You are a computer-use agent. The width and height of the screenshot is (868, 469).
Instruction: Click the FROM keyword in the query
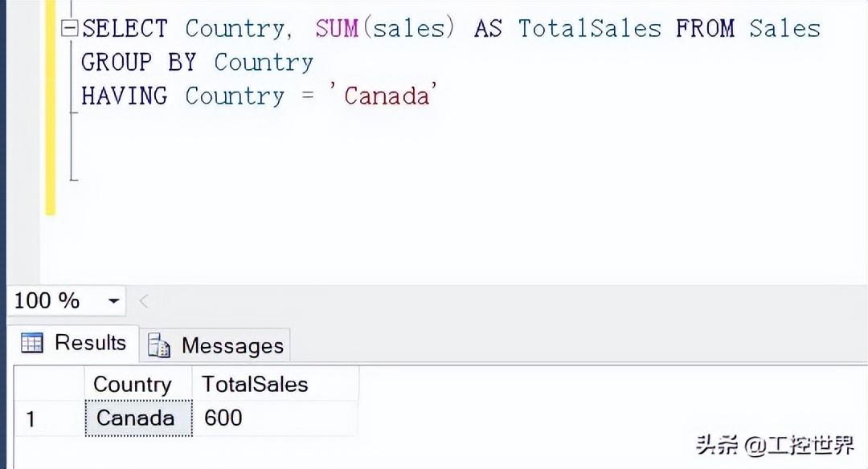click(705, 29)
